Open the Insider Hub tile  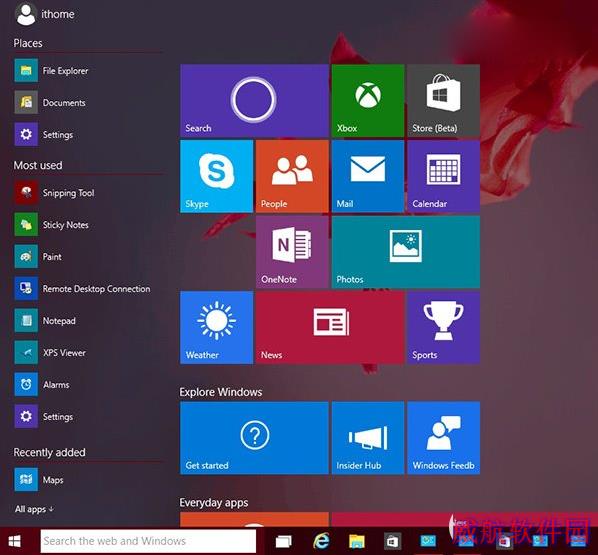tap(368, 438)
